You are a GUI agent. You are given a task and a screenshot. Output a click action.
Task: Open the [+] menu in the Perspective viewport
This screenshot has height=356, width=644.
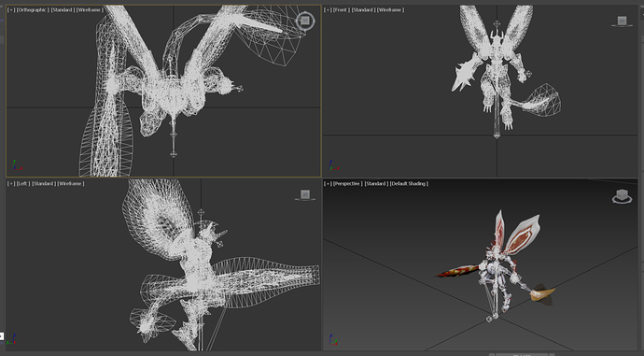click(x=328, y=184)
